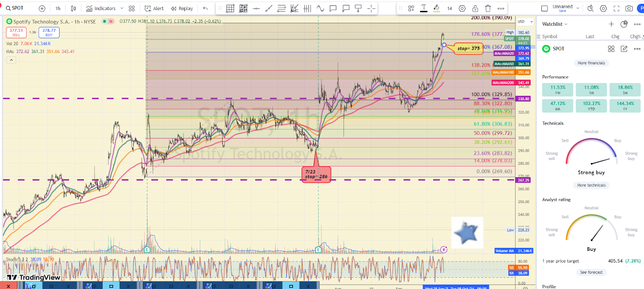Viewport: 644px width, 289px height.
Task: Enter fullscreen mode
Action: click(616, 8)
